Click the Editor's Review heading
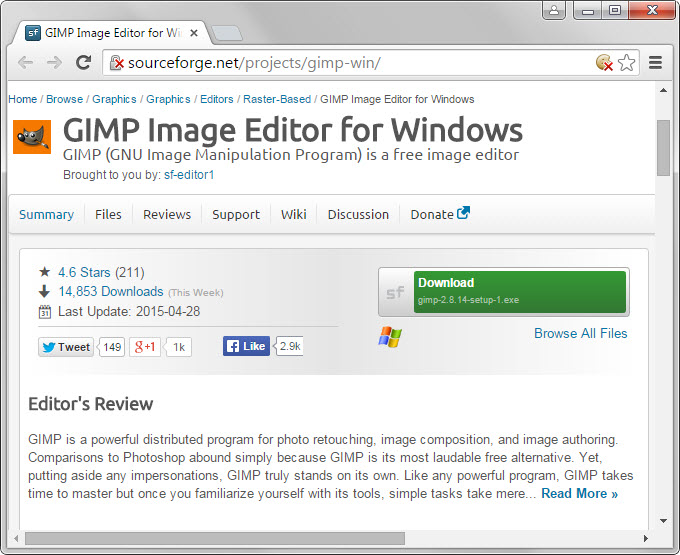This screenshot has width=680, height=555. click(91, 404)
